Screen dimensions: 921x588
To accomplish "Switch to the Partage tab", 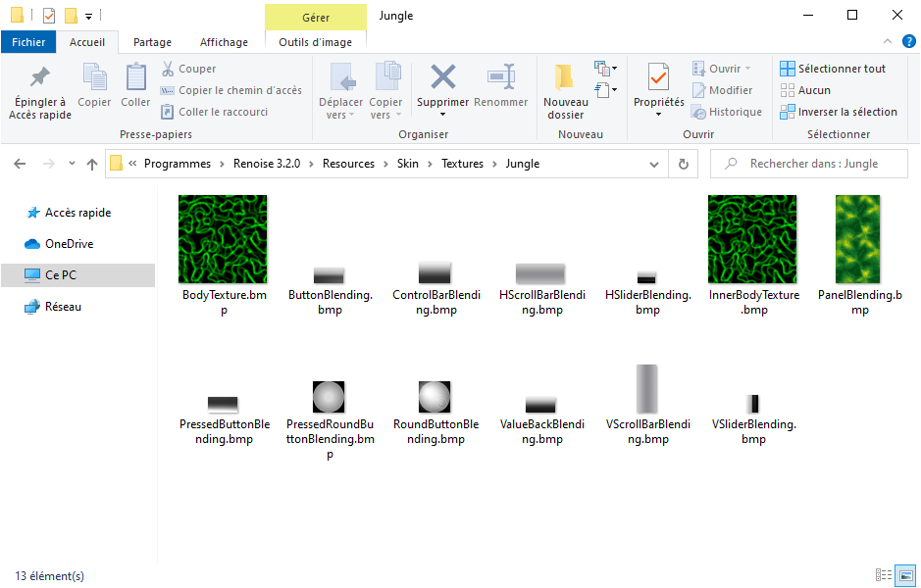I will [x=152, y=42].
